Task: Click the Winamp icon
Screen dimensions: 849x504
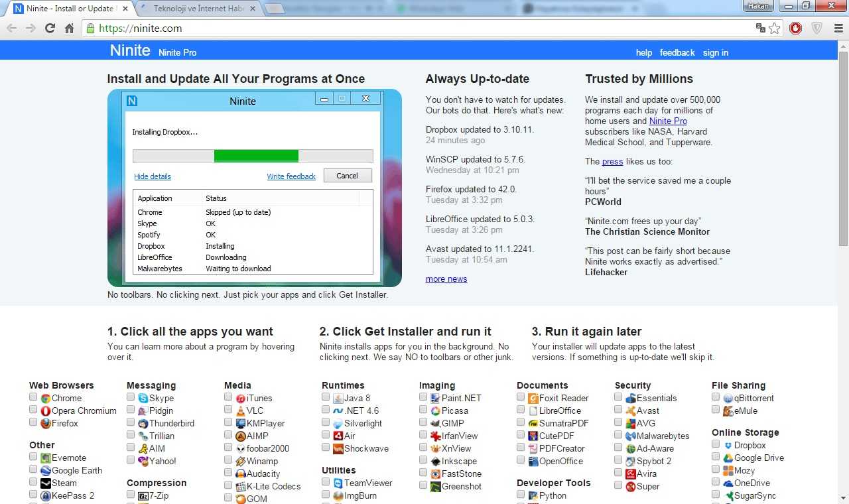Action: 241,462
